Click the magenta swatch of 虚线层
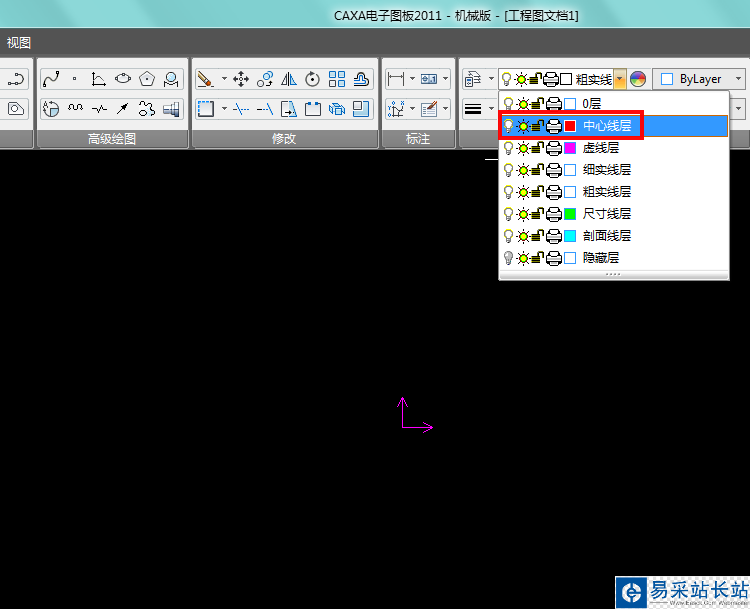Screen dimensions: 750x609 pos(570,148)
